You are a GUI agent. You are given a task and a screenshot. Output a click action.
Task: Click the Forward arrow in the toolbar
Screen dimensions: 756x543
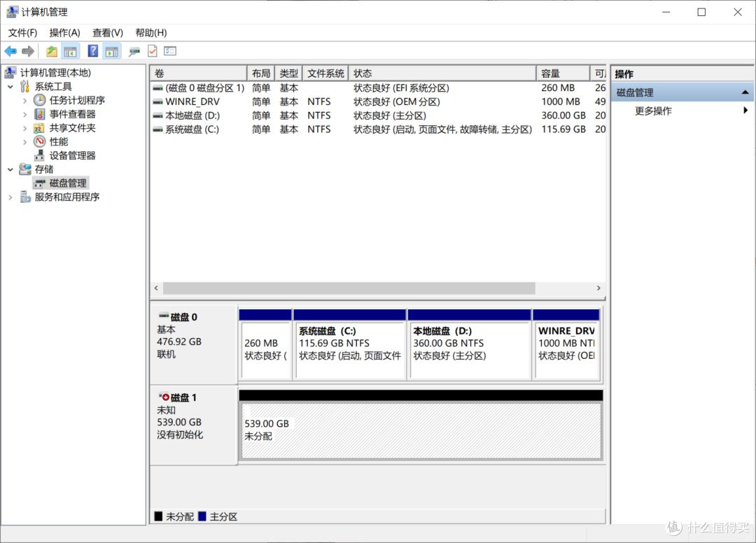tap(28, 51)
